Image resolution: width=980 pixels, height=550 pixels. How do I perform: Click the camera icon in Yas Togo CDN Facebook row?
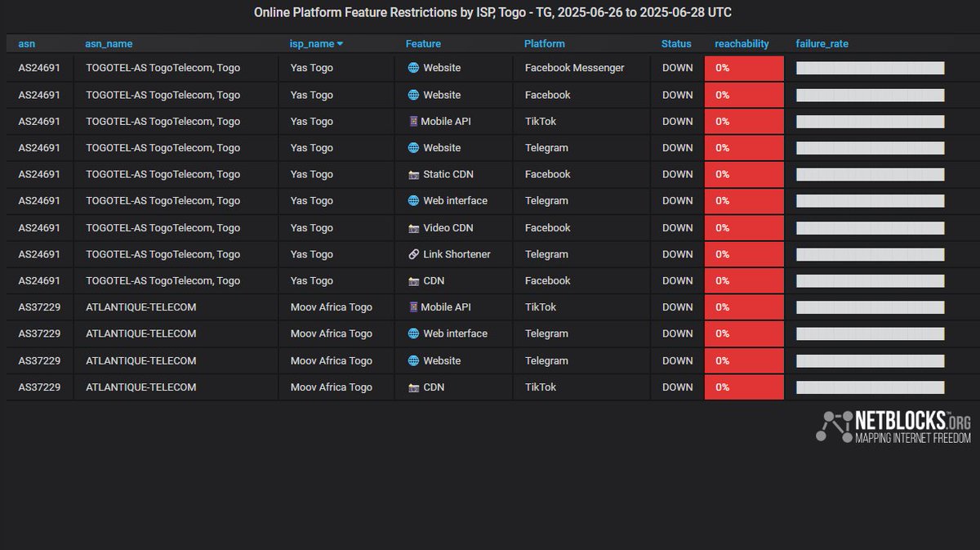click(413, 280)
